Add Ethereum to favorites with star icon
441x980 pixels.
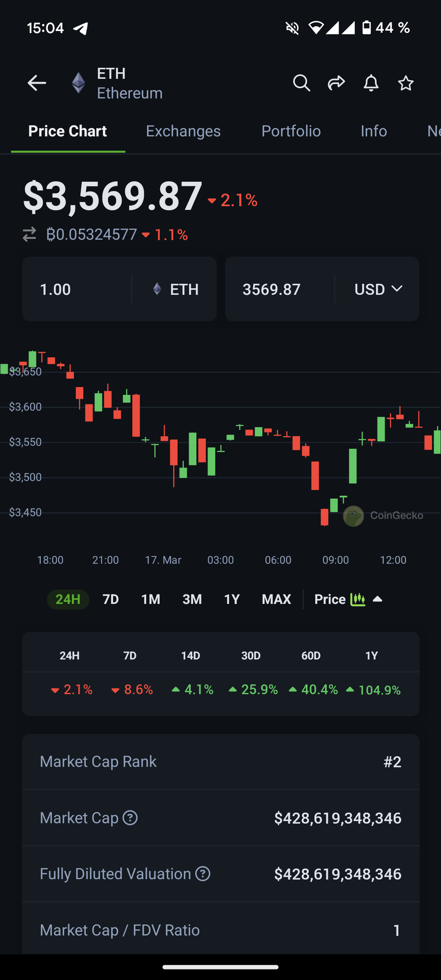[x=405, y=83]
